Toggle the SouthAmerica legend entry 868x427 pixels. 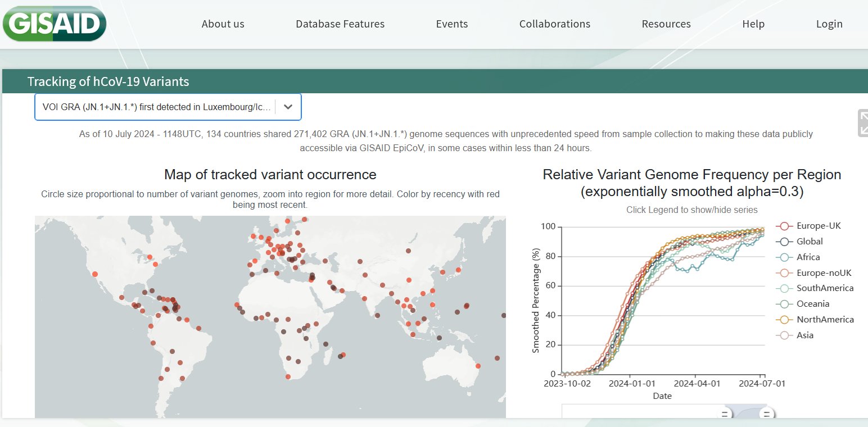[824, 288]
